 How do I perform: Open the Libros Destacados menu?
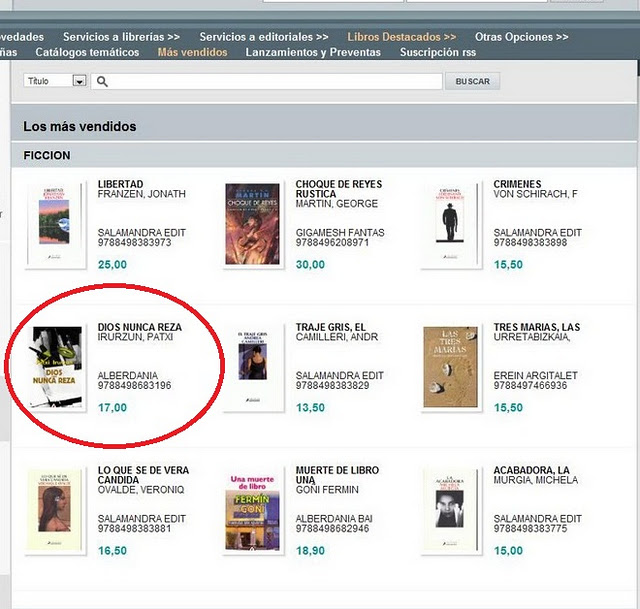(402, 37)
